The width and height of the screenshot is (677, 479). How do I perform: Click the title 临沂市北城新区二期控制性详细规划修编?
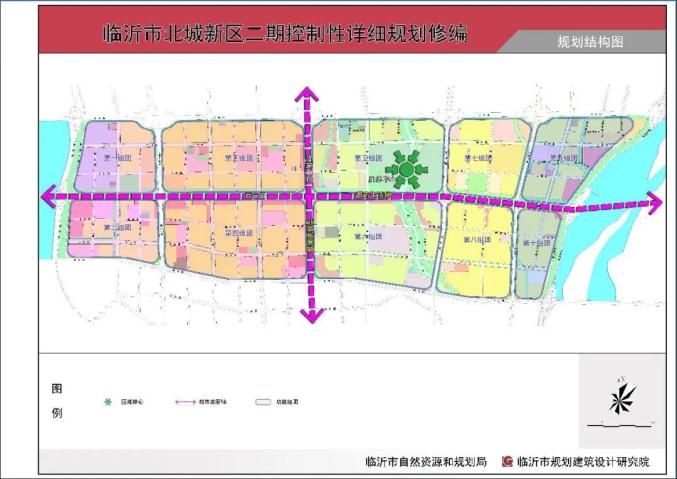[x=285, y=34]
